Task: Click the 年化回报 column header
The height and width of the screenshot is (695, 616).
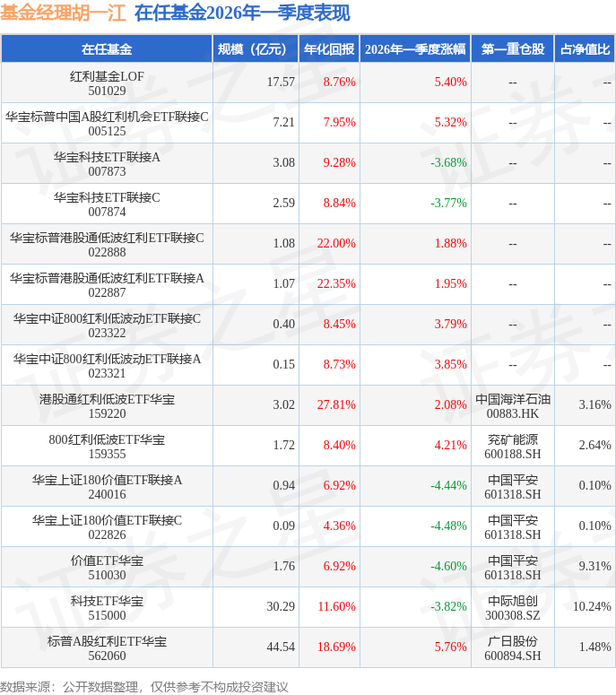Action: tap(329, 48)
